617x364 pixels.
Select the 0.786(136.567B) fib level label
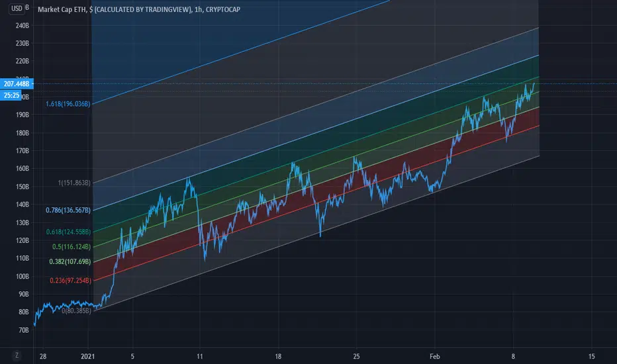click(68, 210)
